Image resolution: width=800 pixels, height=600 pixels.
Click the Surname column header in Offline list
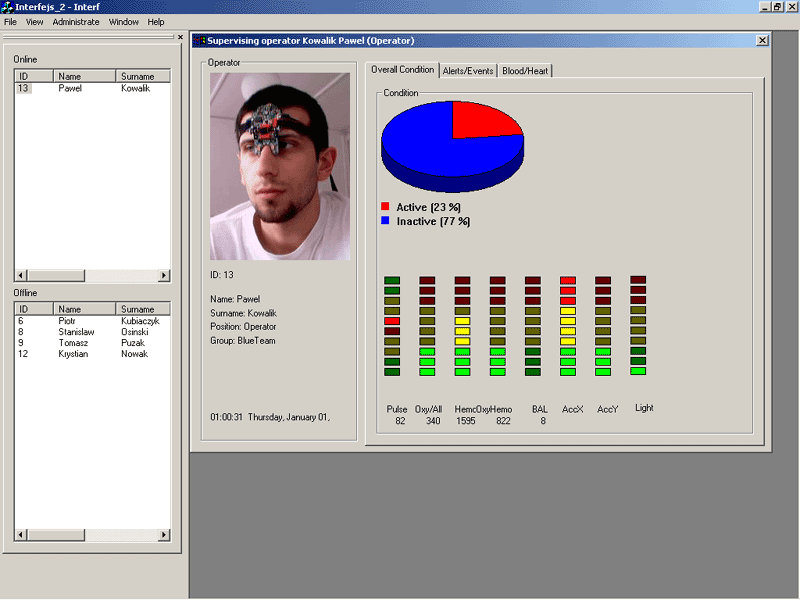pyautogui.click(x=143, y=309)
